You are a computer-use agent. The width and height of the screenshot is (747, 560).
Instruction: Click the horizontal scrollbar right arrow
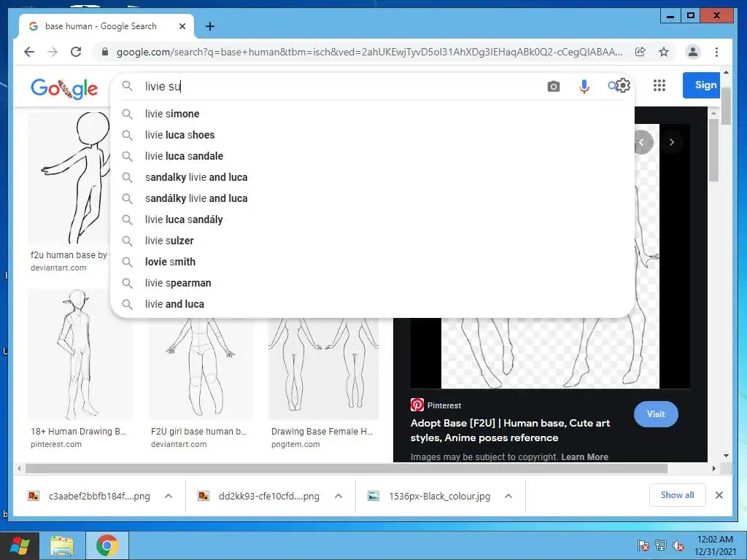[713, 469]
